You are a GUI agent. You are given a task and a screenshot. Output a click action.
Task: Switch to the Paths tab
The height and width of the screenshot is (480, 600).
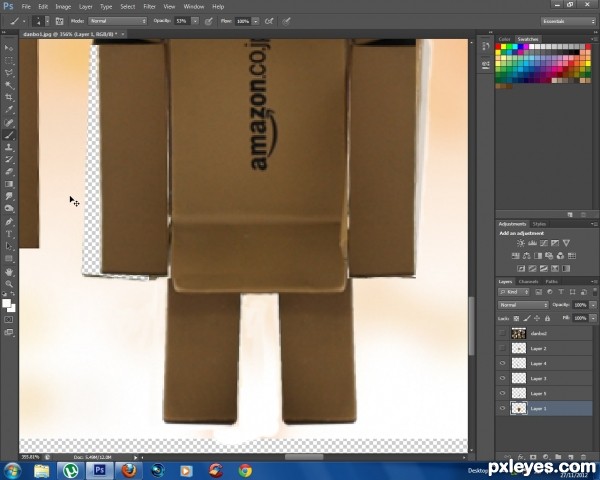[551, 281]
